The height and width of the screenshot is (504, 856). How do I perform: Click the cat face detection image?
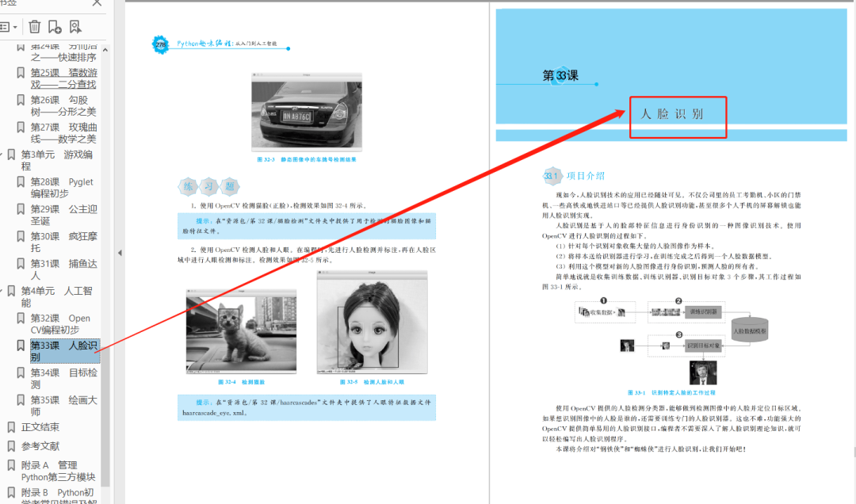pos(241,331)
